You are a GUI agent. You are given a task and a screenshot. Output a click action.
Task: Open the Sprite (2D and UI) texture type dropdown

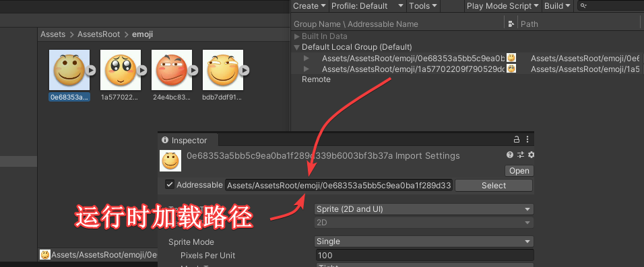tap(424, 209)
